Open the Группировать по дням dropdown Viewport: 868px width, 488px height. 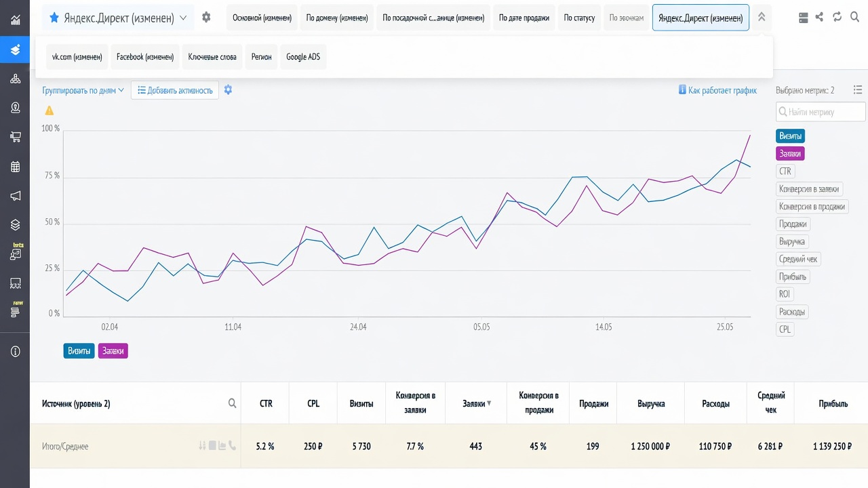tap(83, 90)
